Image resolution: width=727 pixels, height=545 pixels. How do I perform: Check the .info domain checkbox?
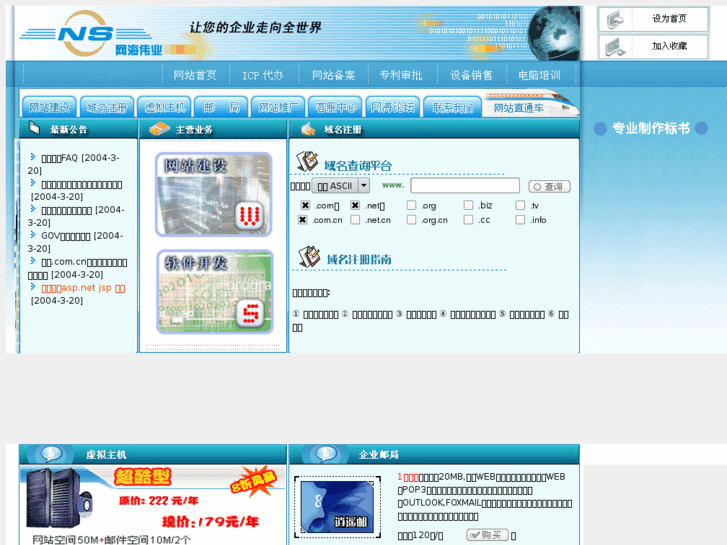coord(520,219)
